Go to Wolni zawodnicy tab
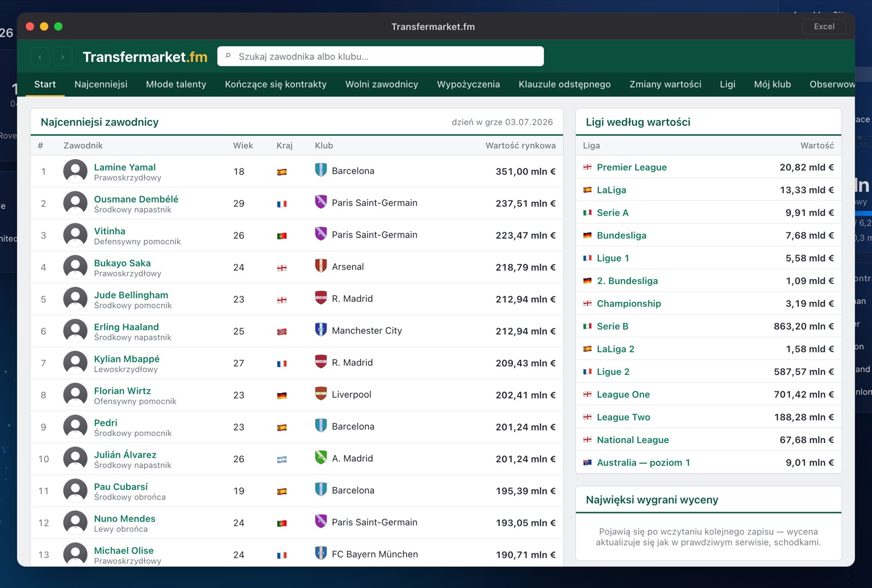The height and width of the screenshot is (588, 872). pyautogui.click(x=381, y=84)
